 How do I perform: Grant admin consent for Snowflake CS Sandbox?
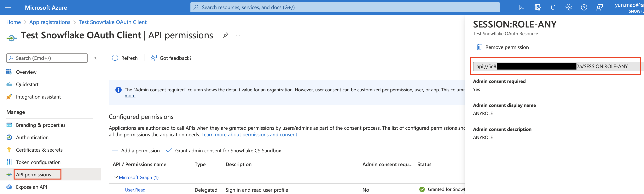(x=228, y=150)
